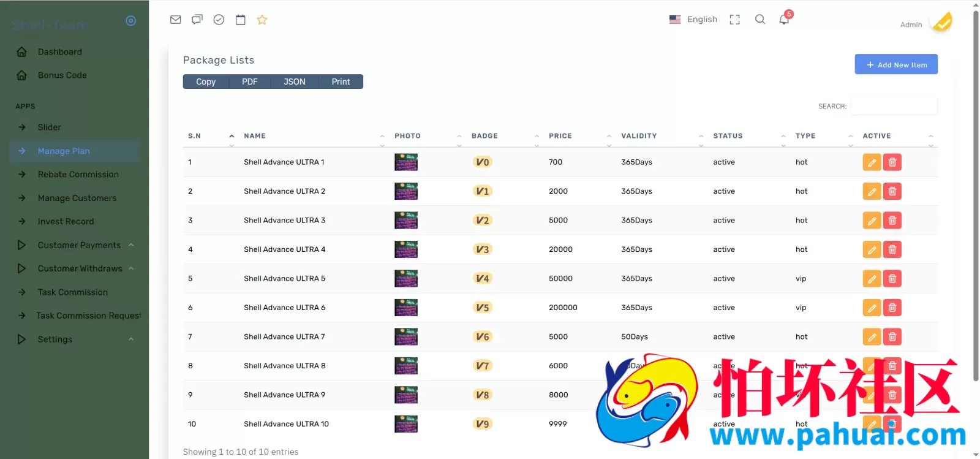This screenshot has width=980, height=459.
Task: Export package list as JSON
Action: [x=295, y=82]
